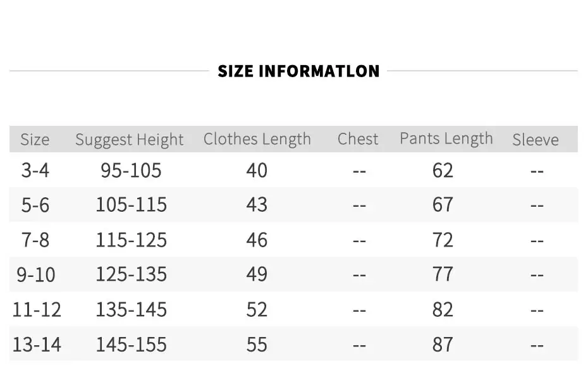This screenshot has width=588, height=380.
Task: Select the 11-12 size row
Action: (293, 309)
